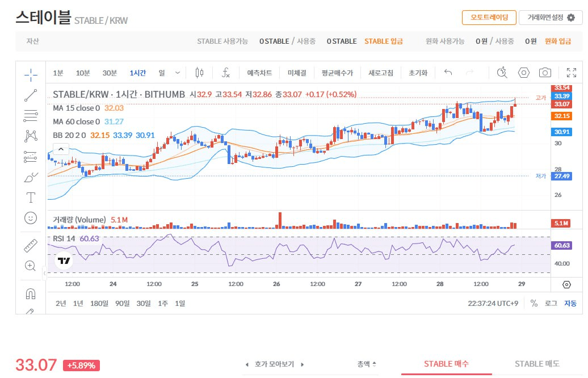Collapse the indicator legend with the arrow
This screenshot has height=378, width=588.
(x=61, y=149)
